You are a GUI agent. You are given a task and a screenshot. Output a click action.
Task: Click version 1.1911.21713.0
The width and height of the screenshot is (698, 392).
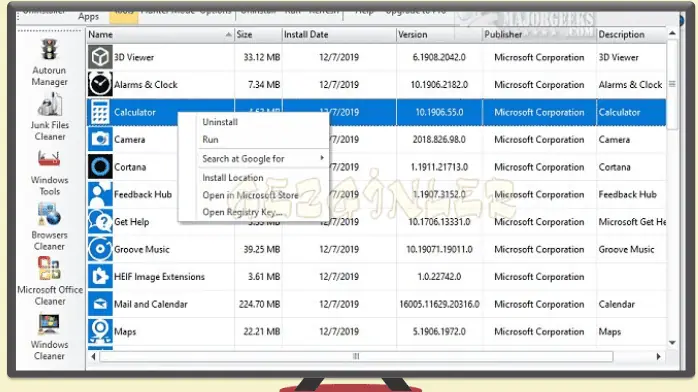tap(439, 167)
